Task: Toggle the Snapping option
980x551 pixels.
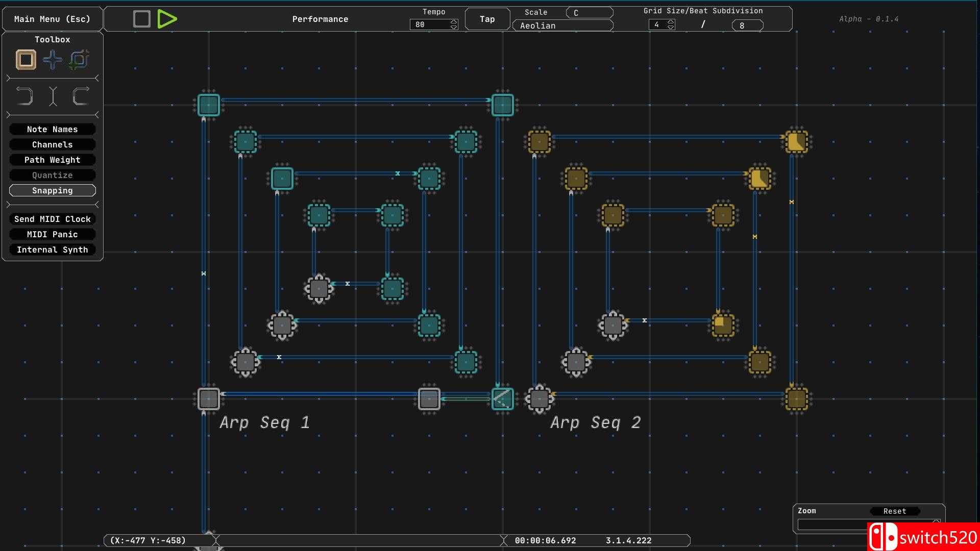Action: pos(52,191)
